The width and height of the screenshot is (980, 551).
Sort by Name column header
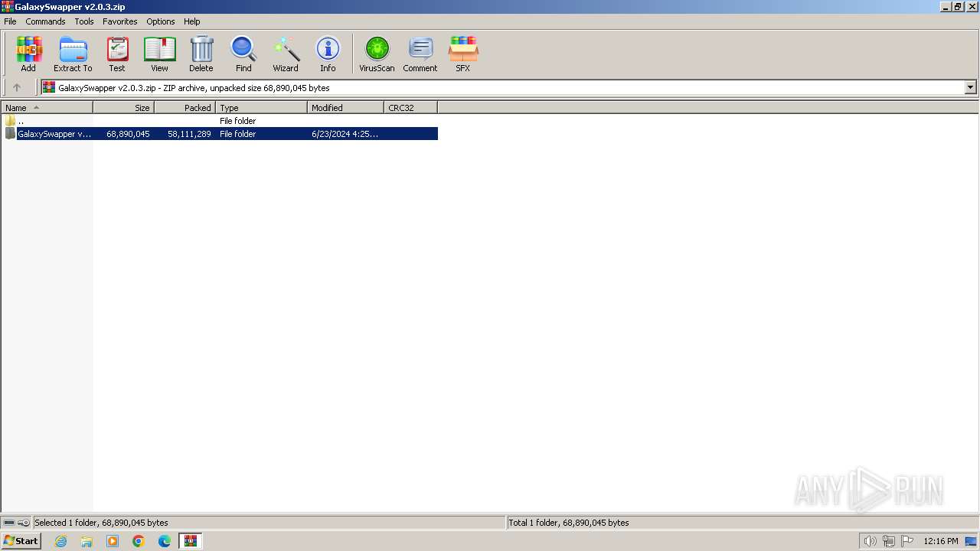(47, 108)
